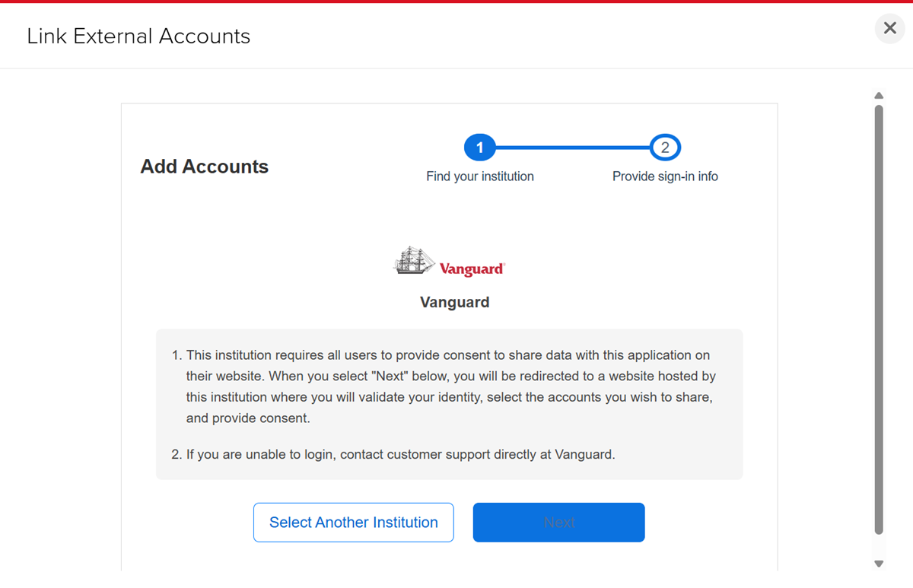This screenshot has width=913, height=588.
Task: Select the Vanguard institution name text
Action: pos(454,302)
